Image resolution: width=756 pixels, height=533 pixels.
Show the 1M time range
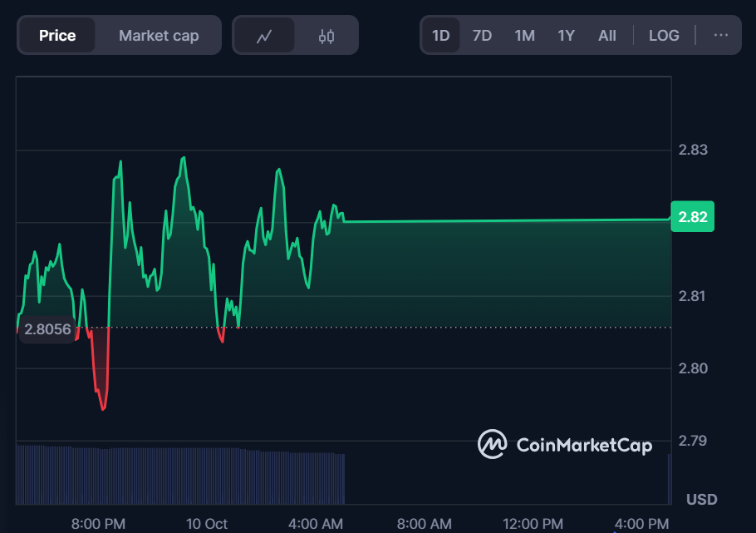pyautogui.click(x=524, y=35)
